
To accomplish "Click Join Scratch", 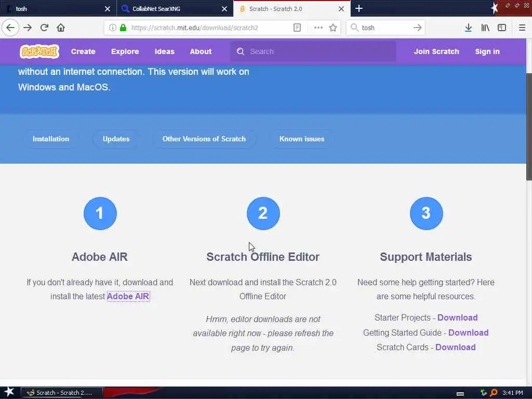I will [x=436, y=51].
